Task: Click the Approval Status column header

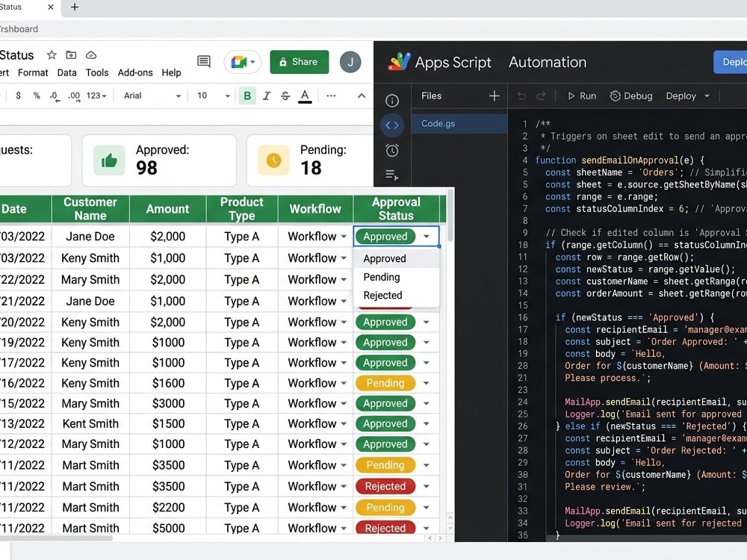Action: tap(396, 209)
